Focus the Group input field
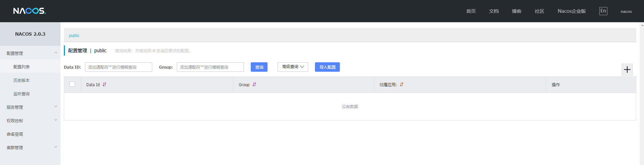The image size is (644, 165). (210, 67)
